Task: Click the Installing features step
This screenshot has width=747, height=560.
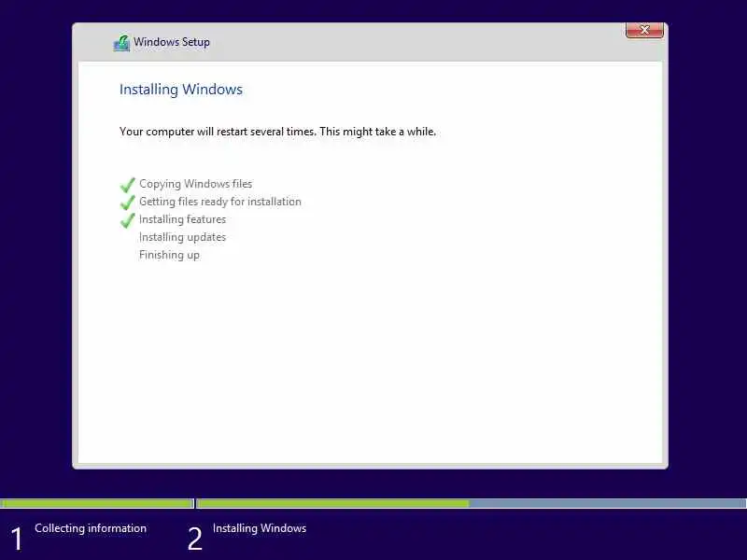Action: click(x=182, y=219)
